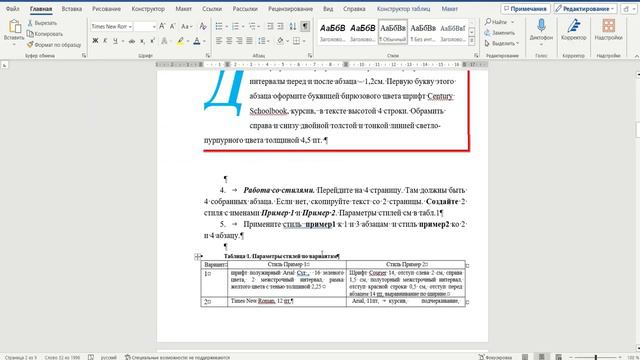
Task: Cut selection with Вырезать
Action: point(42,23)
